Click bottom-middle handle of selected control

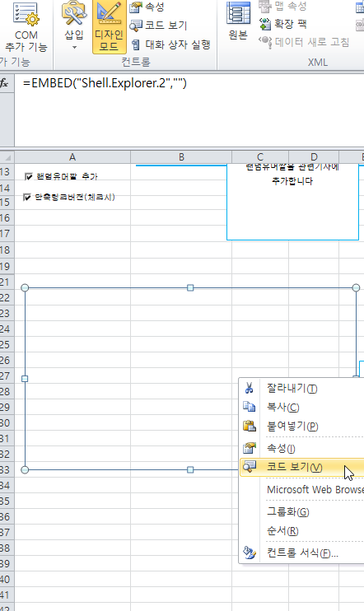(190, 470)
